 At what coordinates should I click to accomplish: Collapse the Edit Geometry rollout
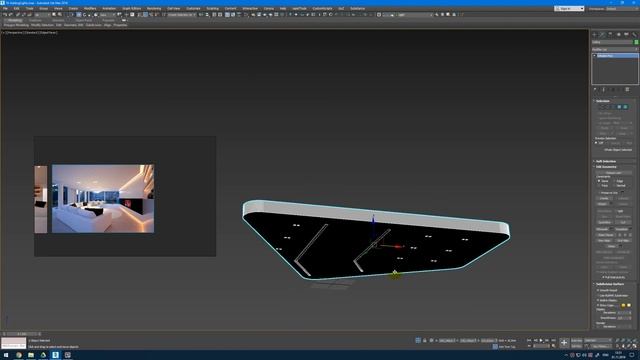614,167
